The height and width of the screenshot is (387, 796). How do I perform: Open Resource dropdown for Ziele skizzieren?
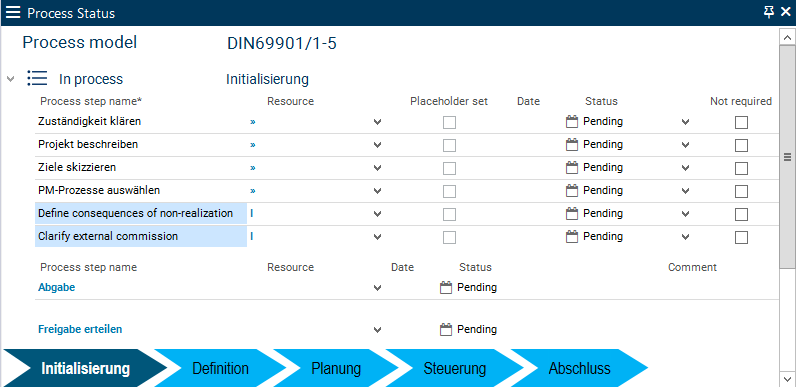tap(377, 168)
